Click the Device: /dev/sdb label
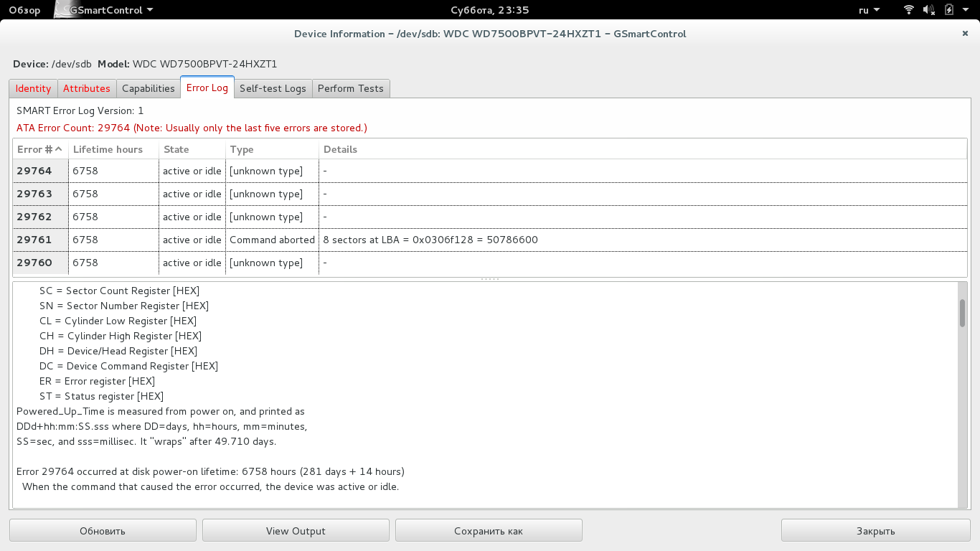This screenshot has width=980, height=551. tap(52, 64)
